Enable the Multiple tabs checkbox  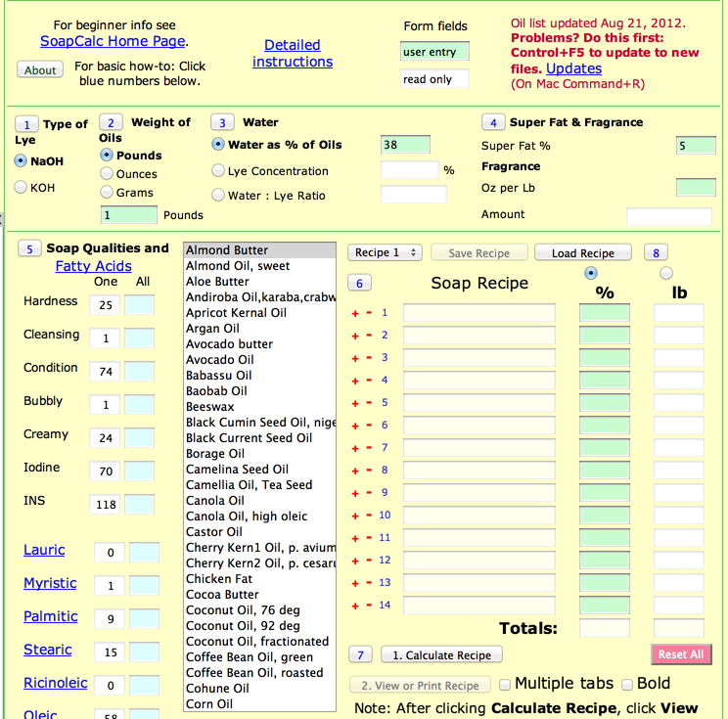tap(505, 684)
